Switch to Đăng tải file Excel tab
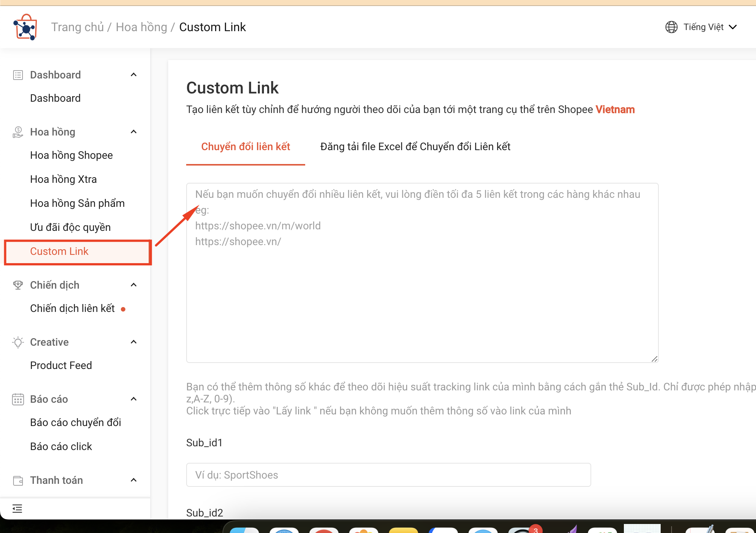The width and height of the screenshot is (756, 533). pyautogui.click(x=415, y=147)
